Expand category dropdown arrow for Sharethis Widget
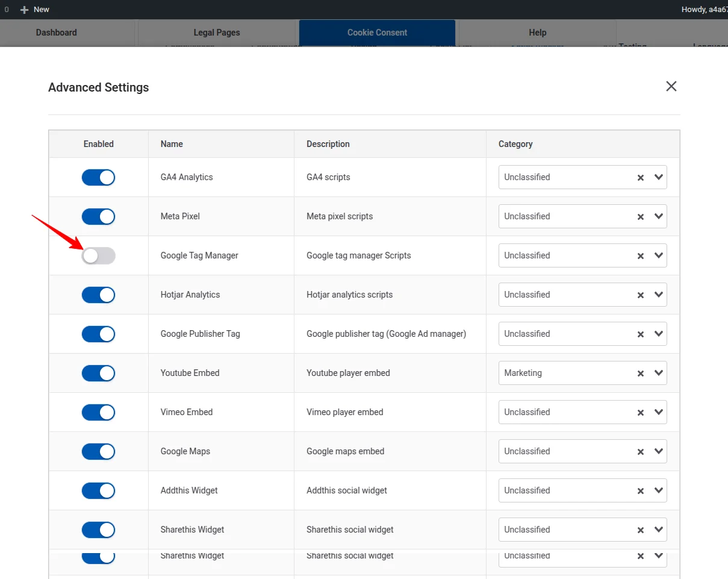Image resolution: width=728 pixels, height=579 pixels. click(658, 530)
